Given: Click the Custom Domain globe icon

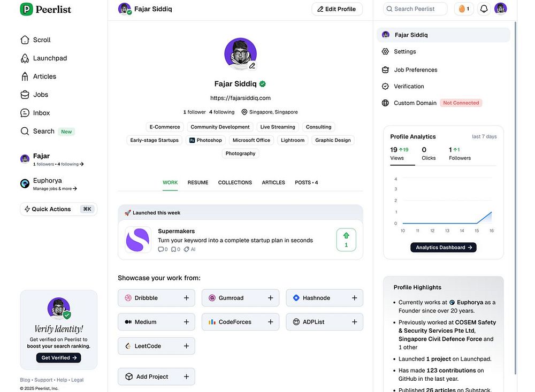Looking at the screenshot, I should click(385, 103).
